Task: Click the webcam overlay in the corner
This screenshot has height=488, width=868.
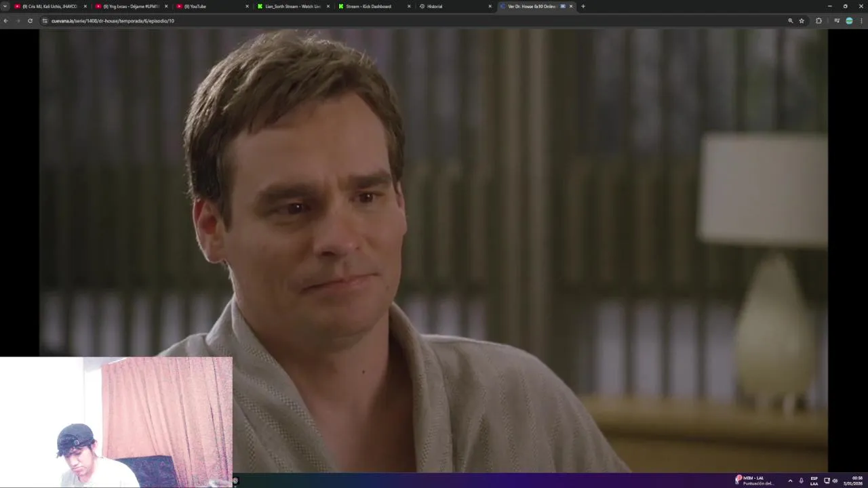Action: [116, 422]
